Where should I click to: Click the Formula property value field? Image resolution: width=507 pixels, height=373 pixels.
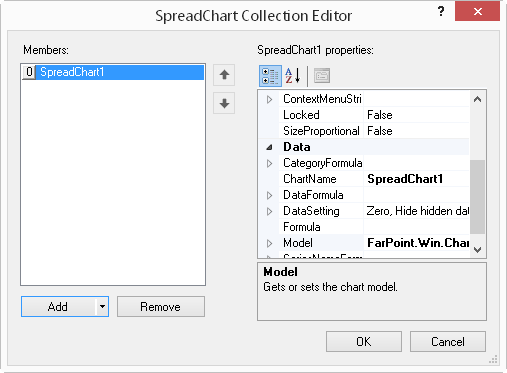click(416, 227)
